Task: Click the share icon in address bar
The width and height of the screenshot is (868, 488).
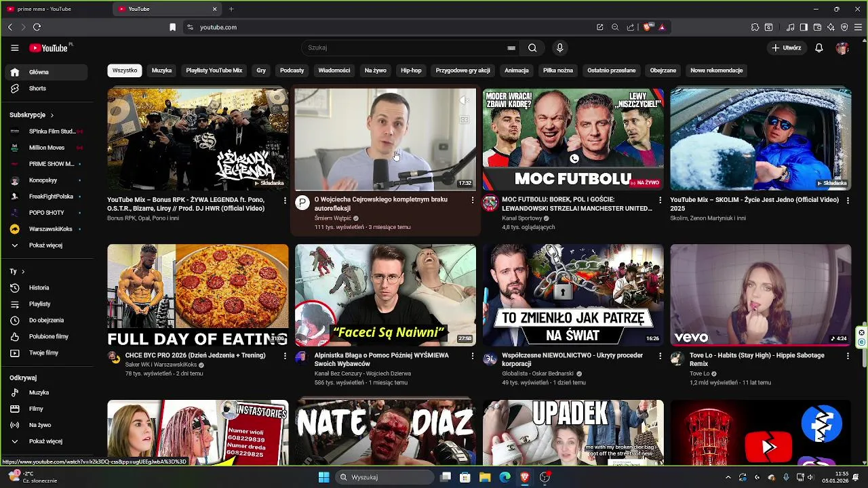Action: coord(631,27)
